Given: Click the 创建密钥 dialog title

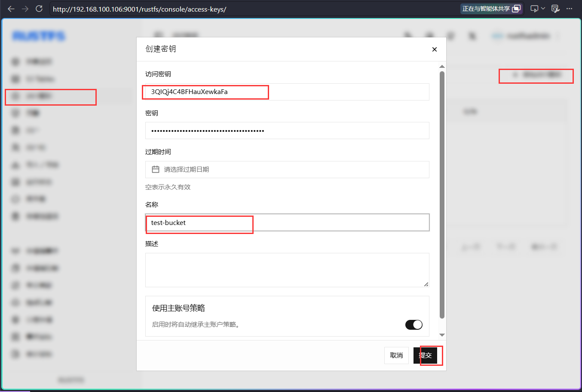Looking at the screenshot, I should pos(161,49).
